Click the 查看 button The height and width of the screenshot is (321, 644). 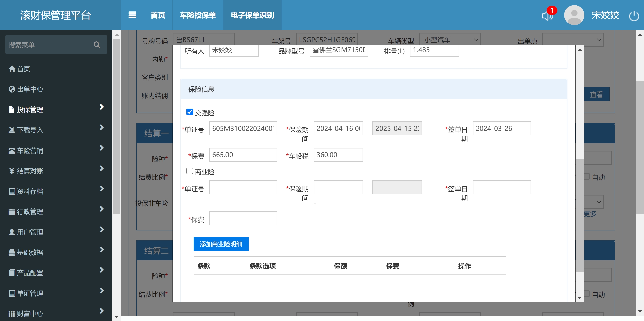click(596, 95)
